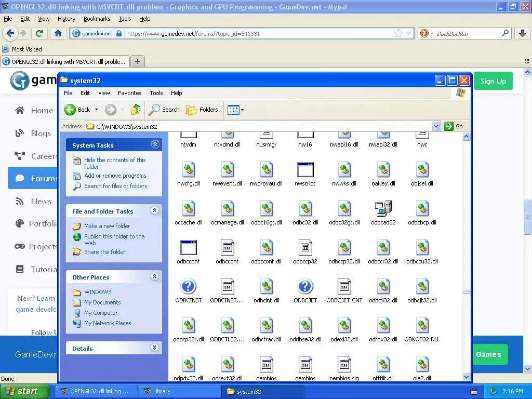Expand the Details panel

click(155, 348)
